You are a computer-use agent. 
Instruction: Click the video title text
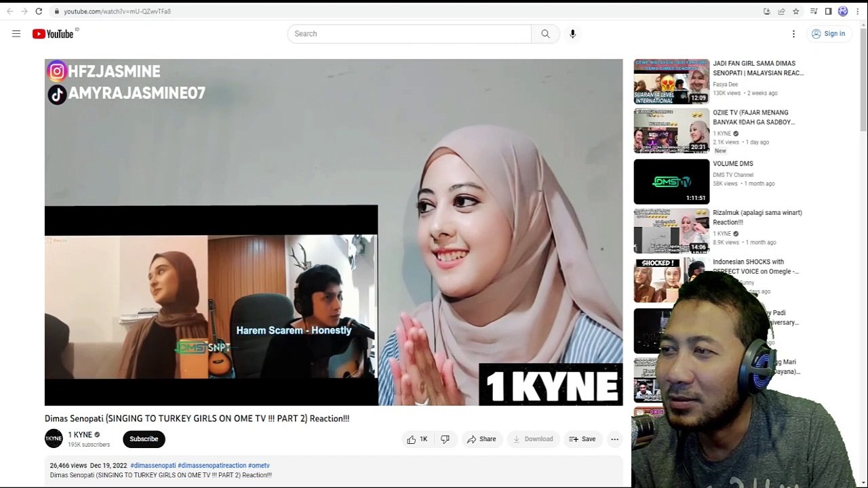(x=197, y=419)
